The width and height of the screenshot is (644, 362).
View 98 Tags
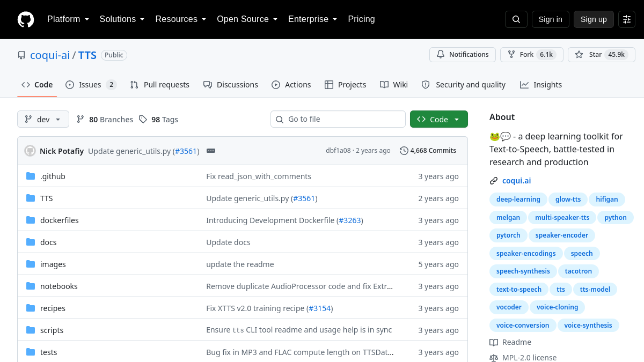(x=159, y=120)
